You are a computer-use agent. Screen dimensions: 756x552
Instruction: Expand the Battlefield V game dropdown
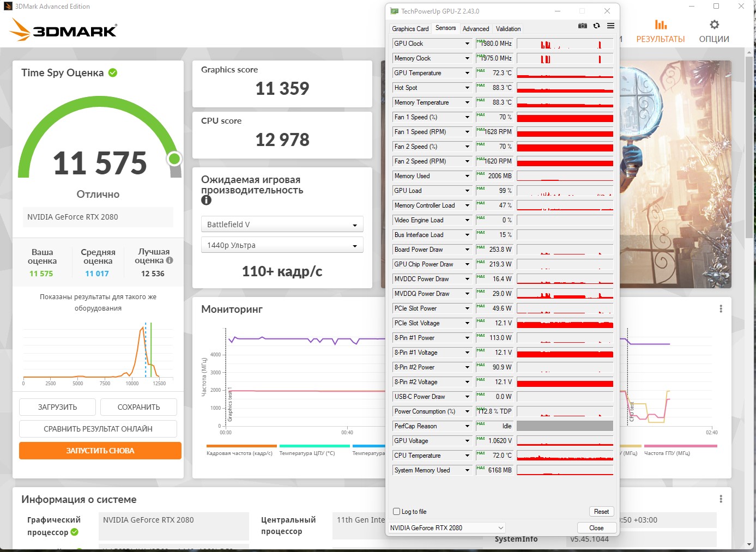(x=282, y=225)
